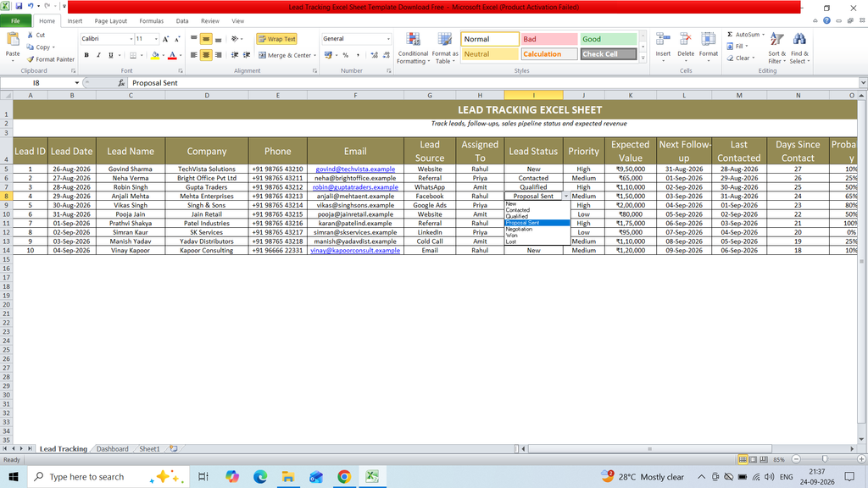Viewport: 868px width, 488px height.
Task: Decrease font size with Shrink Font icon
Action: point(177,39)
